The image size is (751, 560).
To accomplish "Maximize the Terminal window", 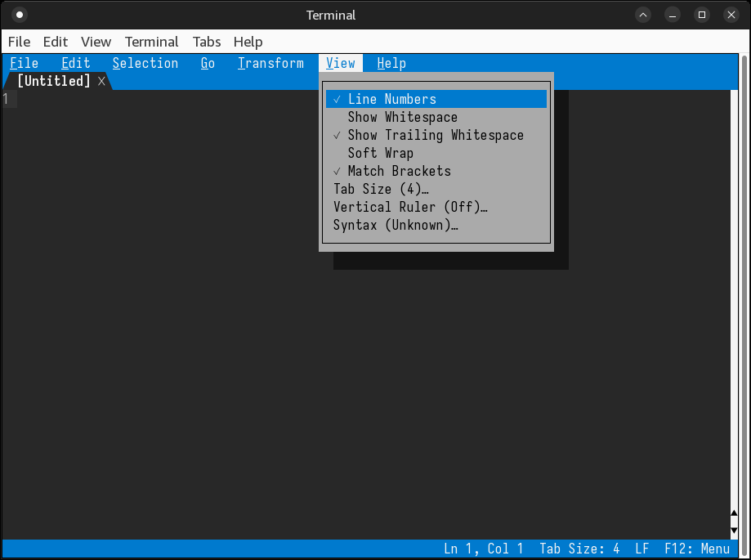I will tap(701, 15).
